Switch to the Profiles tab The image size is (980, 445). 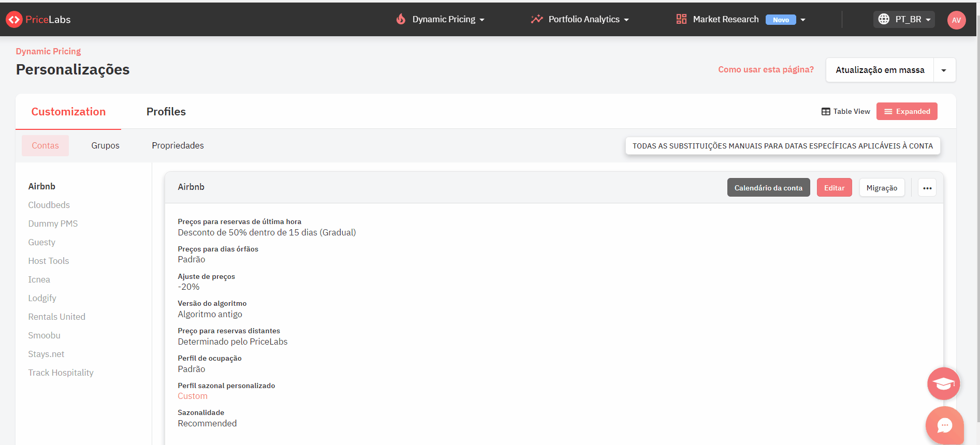166,112
